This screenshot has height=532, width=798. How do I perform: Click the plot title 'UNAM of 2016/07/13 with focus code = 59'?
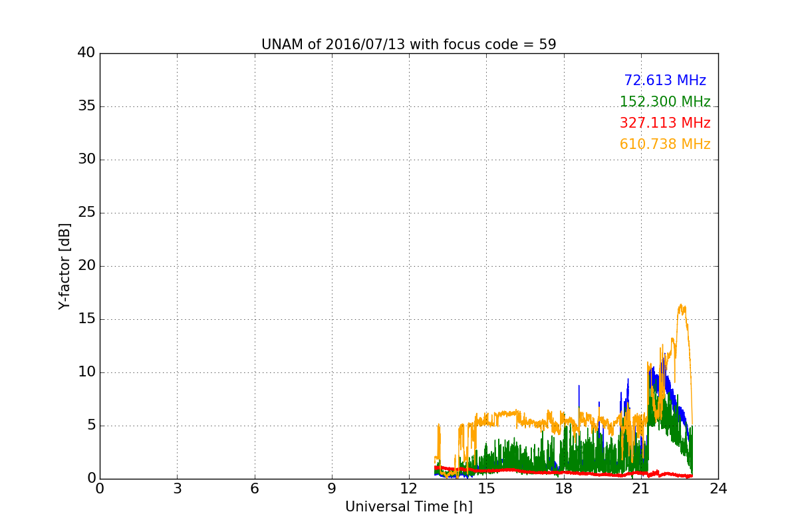point(408,45)
